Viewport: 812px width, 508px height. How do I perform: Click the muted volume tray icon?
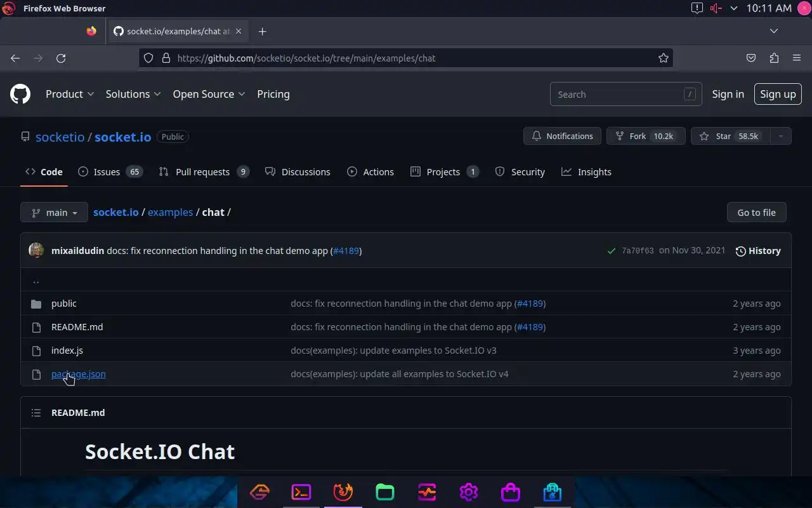(x=716, y=8)
